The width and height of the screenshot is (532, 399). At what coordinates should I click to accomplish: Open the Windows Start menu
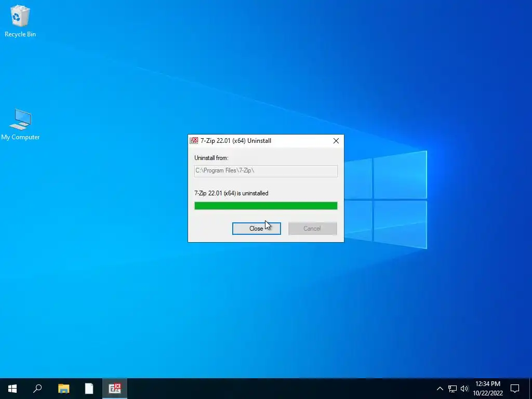pos(12,389)
